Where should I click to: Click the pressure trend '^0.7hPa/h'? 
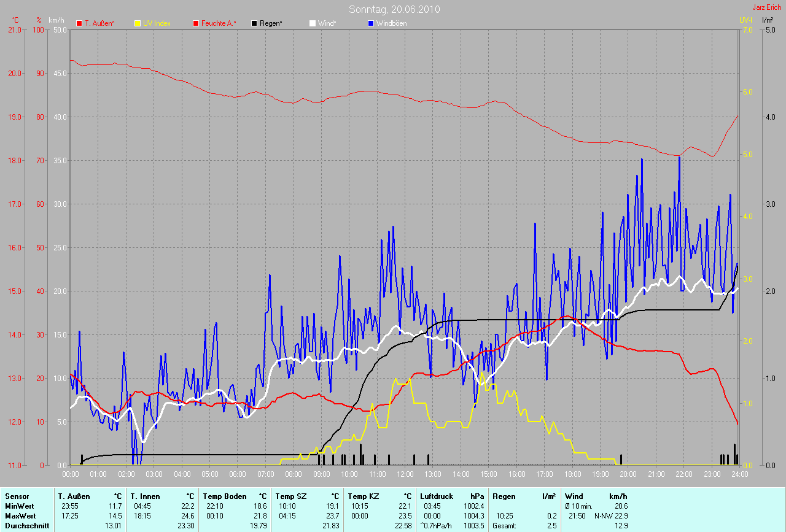click(x=435, y=525)
